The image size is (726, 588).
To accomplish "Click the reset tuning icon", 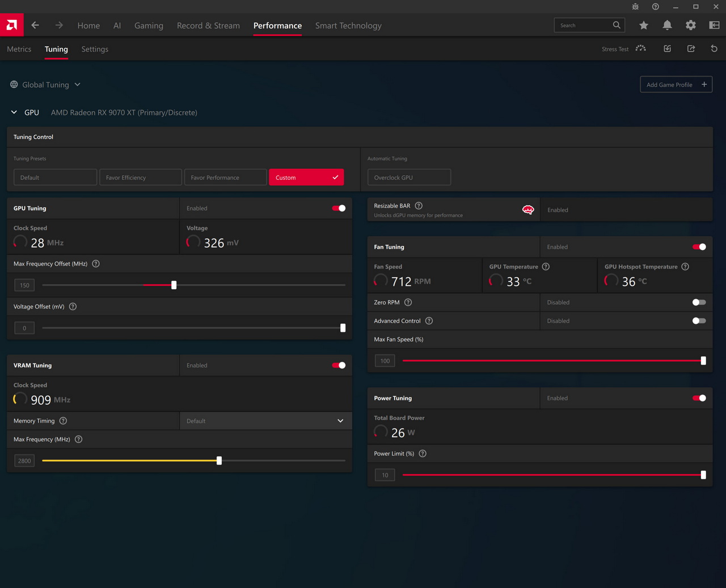I will 714,49.
